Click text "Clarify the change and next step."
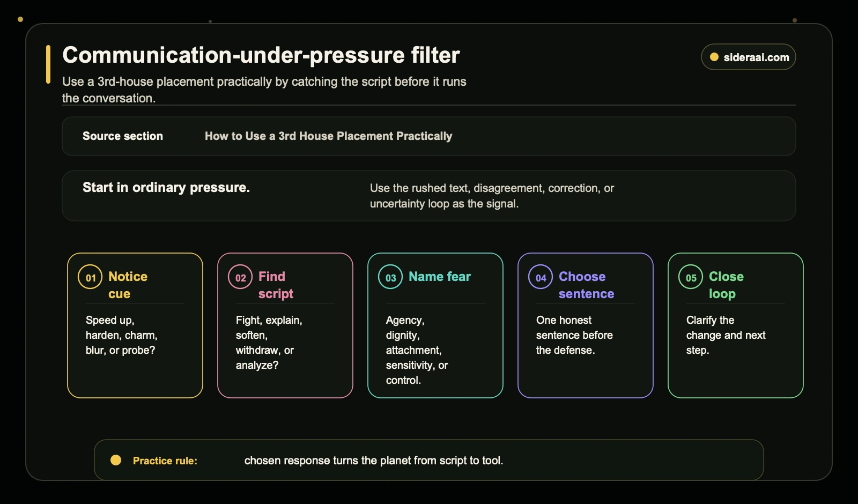This screenshot has width=858, height=504. coord(726,335)
